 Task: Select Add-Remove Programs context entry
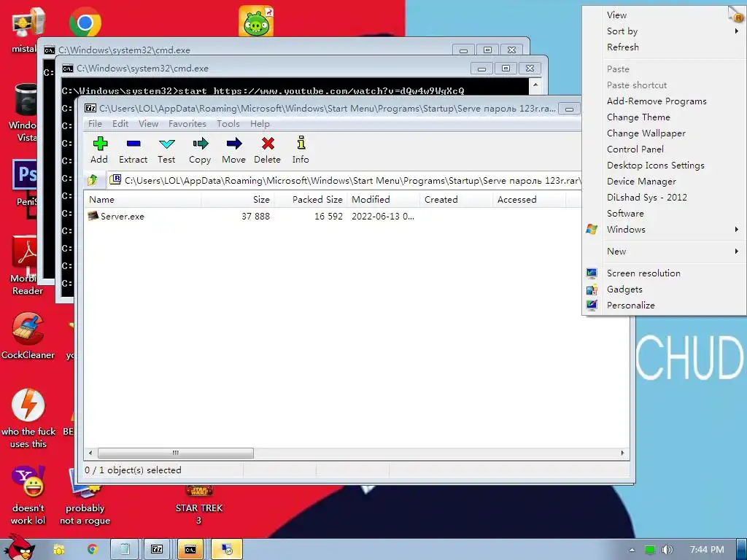(x=664, y=101)
